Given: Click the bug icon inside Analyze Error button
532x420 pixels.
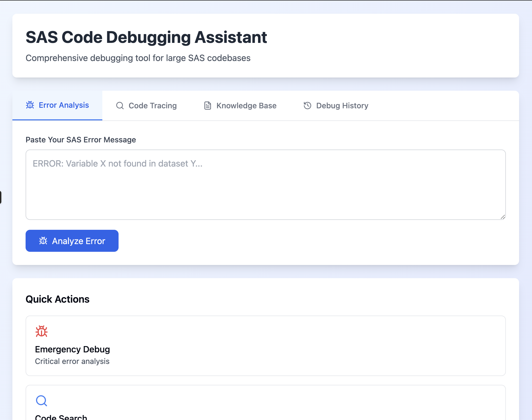Looking at the screenshot, I should click(43, 241).
